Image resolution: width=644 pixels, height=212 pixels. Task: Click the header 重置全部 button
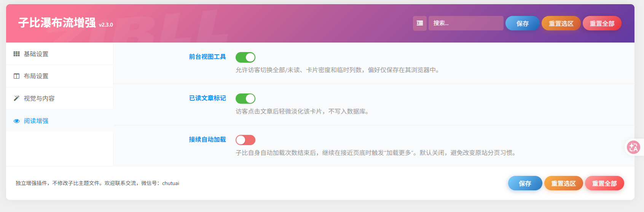602,23
